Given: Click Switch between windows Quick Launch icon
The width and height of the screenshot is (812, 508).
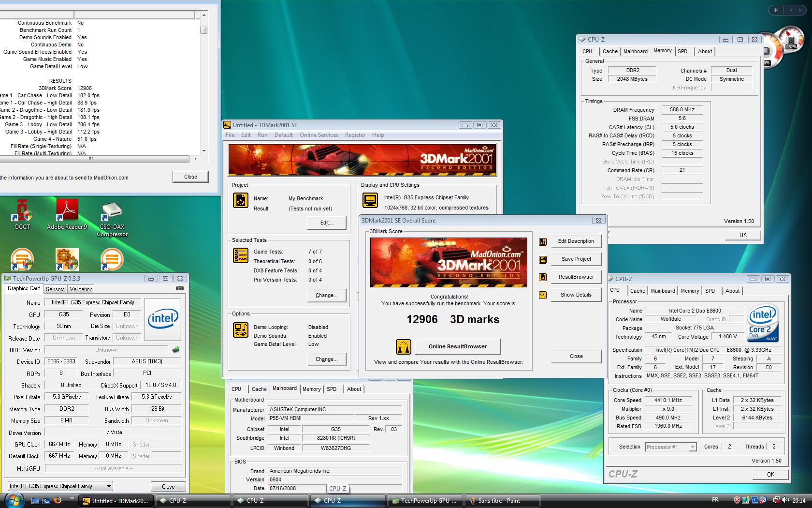Looking at the screenshot, I should point(45,500).
